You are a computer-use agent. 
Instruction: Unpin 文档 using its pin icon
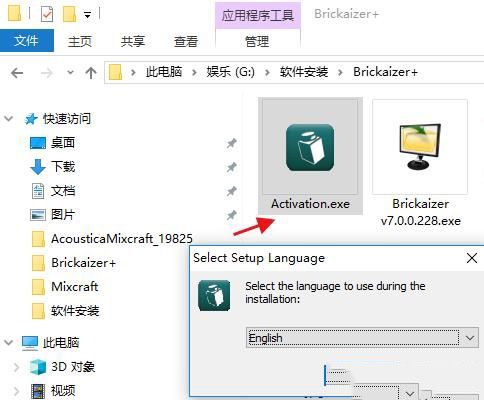[231, 191]
